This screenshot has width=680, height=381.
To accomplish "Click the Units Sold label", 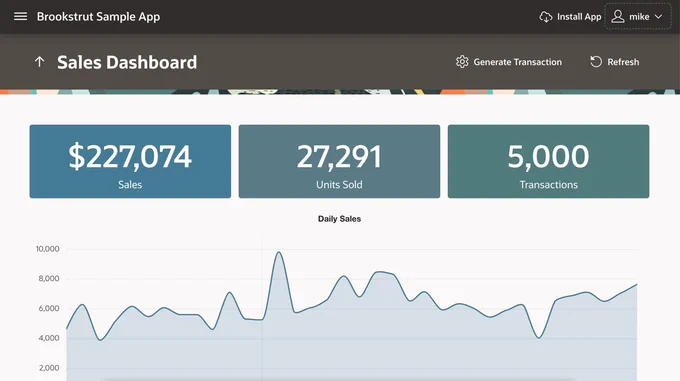I will tap(339, 185).
